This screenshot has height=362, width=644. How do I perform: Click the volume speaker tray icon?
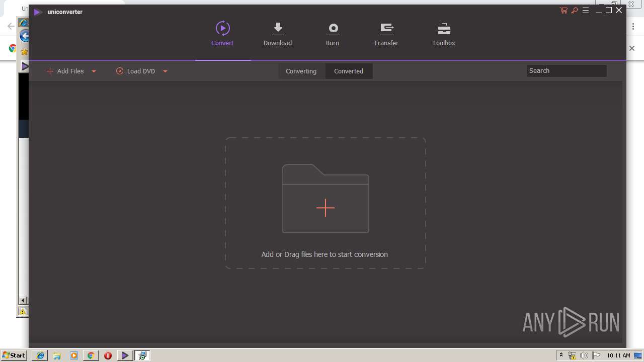point(584,355)
